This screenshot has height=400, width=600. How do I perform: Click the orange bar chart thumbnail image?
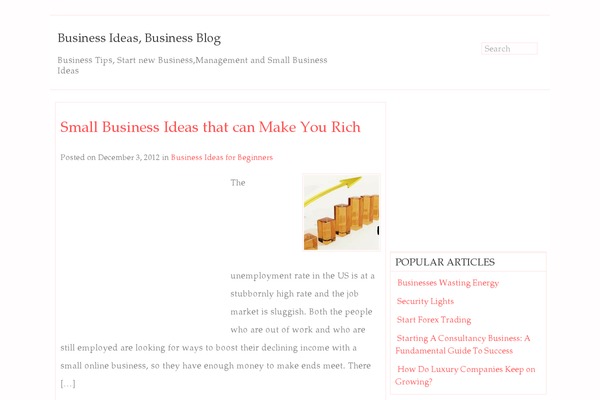[x=341, y=212]
